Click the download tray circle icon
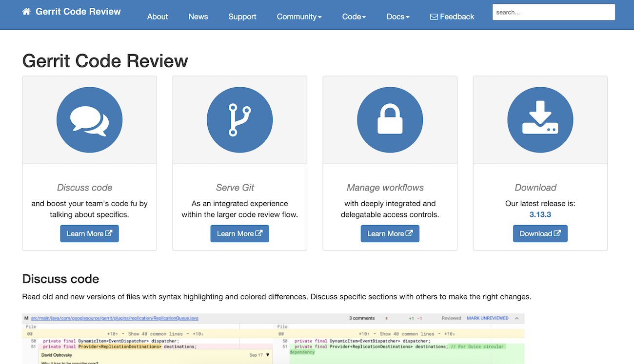The width and height of the screenshot is (634, 364). (540, 120)
